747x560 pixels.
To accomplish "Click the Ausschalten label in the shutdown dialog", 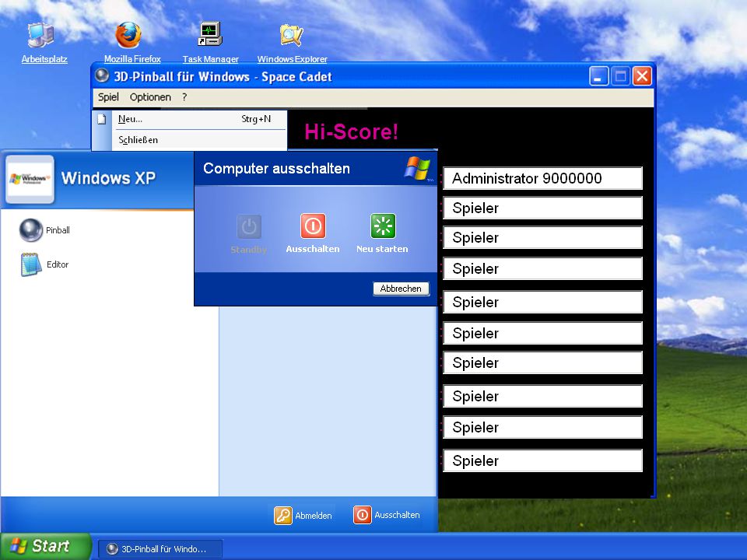I will [x=313, y=249].
